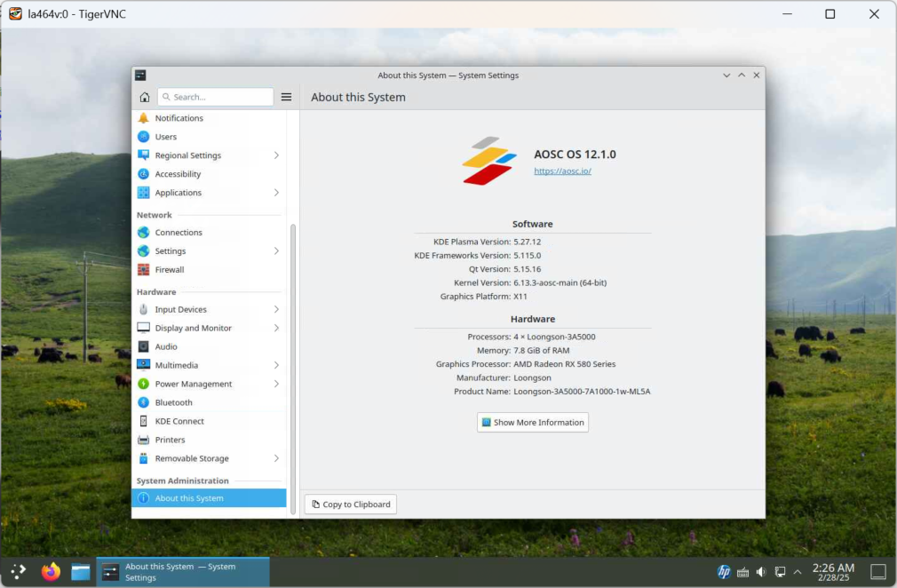The image size is (897, 588).
Task: Open Bluetooth icon in sidebar
Action: (x=144, y=402)
